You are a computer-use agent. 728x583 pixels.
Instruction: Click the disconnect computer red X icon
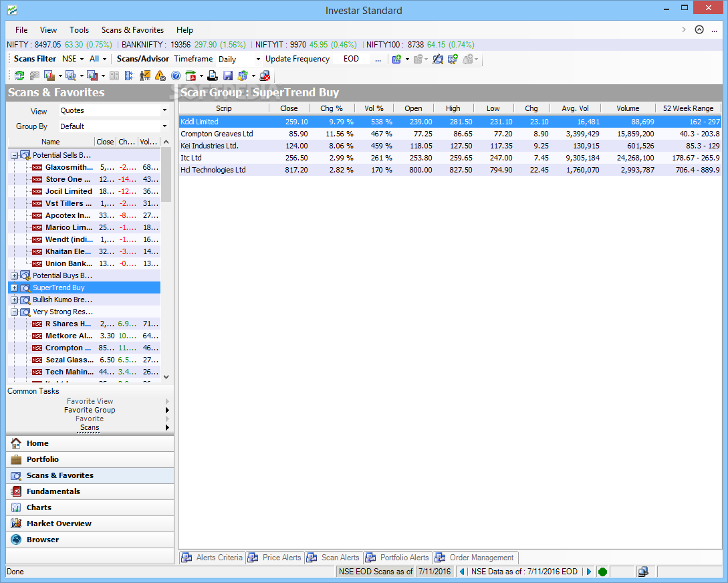[x=265, y=75]
